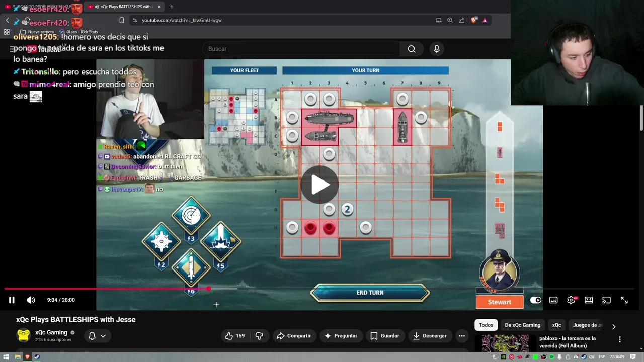This screenshot has height=362, width=644.
Task: Open the Discord tray icon
Action: (x=576, y=357)
